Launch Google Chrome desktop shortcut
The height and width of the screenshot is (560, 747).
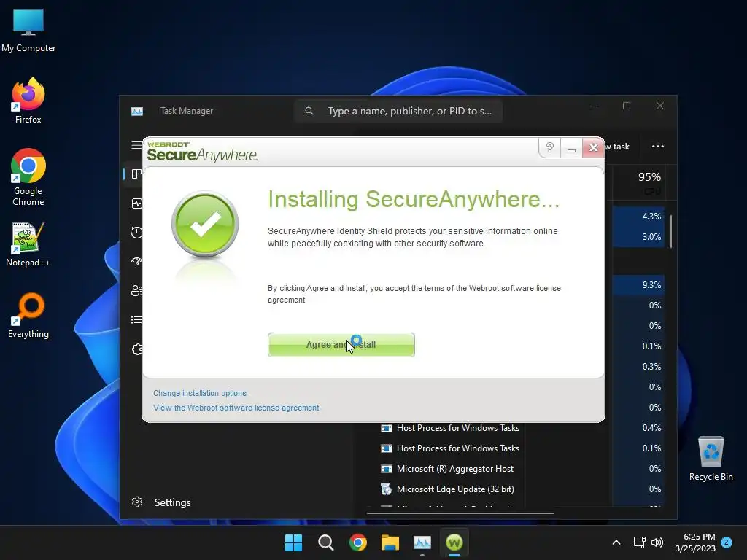tap(28, 177)
